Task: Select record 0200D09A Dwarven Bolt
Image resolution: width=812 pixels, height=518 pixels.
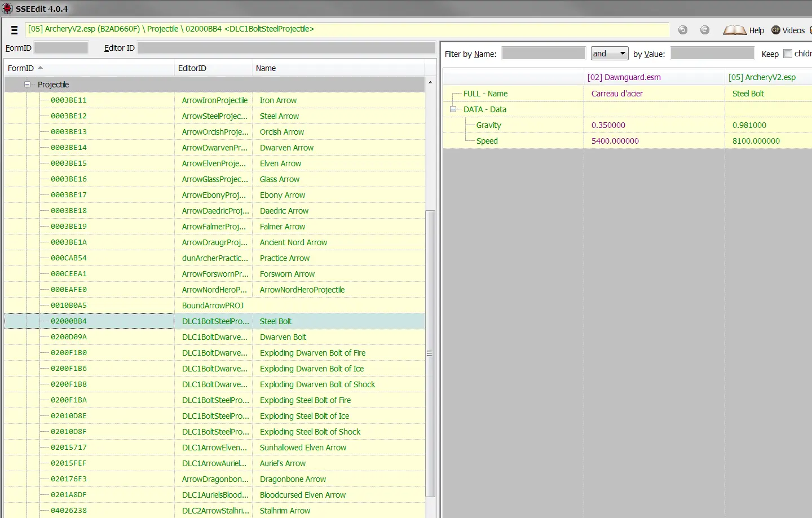Action: [214, 337]
